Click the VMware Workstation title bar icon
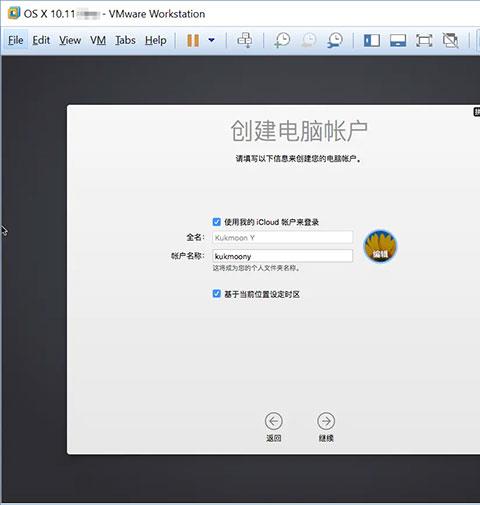Screen dimensions: 480x505 pyautogui.click(x=14, y=13)
